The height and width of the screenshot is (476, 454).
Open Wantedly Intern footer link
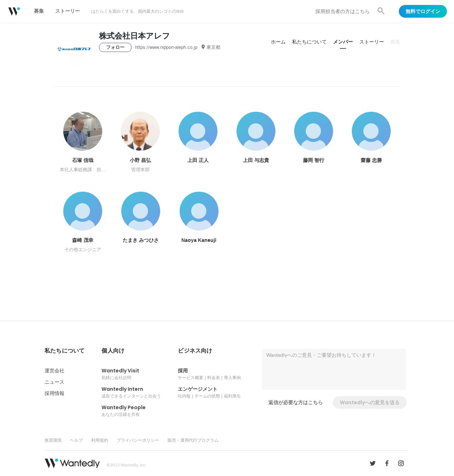coord(122,389)
